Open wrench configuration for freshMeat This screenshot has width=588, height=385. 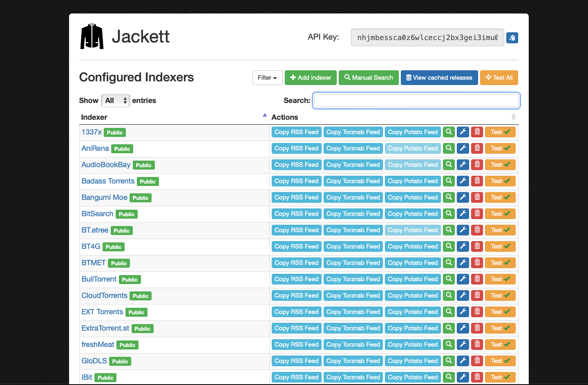click(463, 345)
